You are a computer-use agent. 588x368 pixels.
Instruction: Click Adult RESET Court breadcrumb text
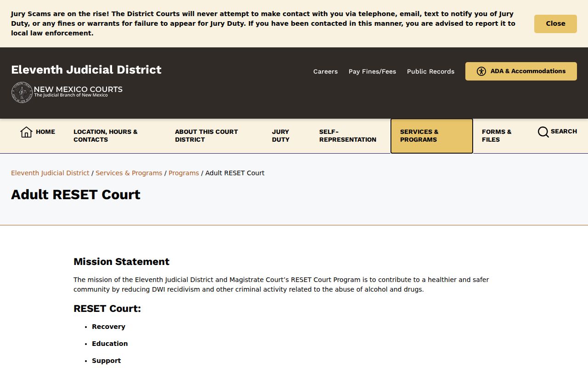235,173
